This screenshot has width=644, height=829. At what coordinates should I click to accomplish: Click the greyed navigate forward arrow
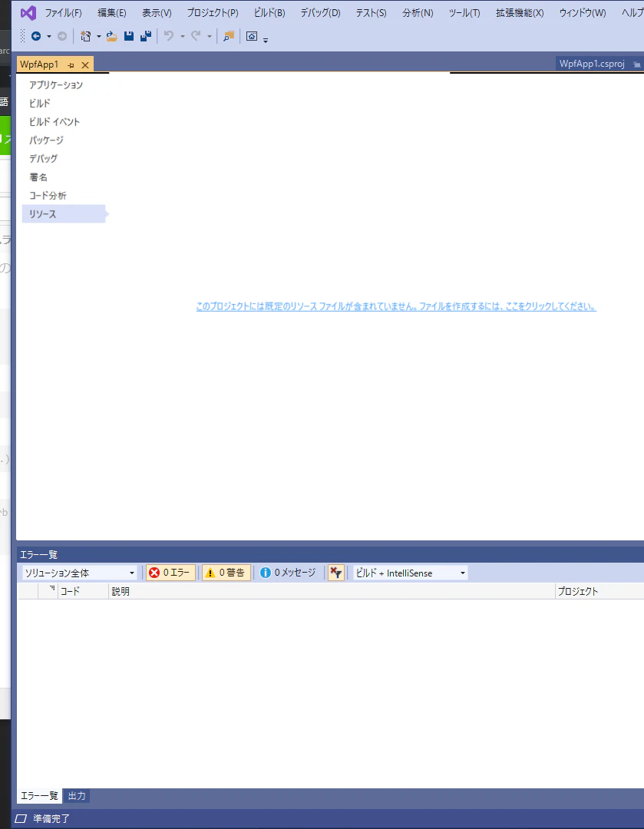coord(62,36)
